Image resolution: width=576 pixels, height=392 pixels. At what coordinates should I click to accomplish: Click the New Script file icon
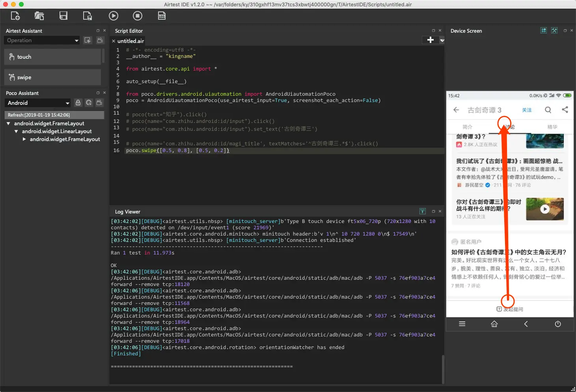(x=15, y=16)
